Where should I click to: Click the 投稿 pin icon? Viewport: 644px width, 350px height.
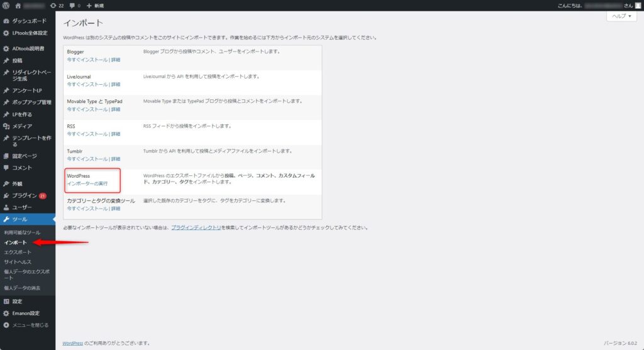6,60
